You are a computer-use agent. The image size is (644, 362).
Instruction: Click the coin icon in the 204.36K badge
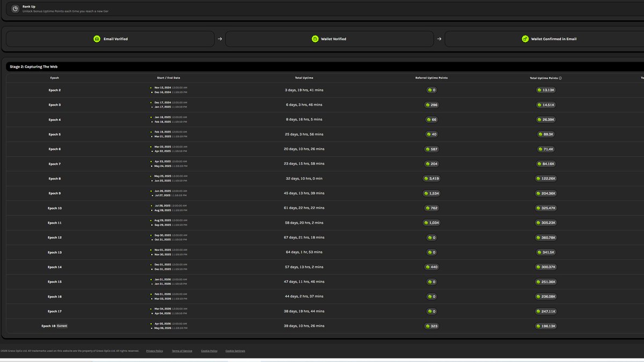click(538, 193)
